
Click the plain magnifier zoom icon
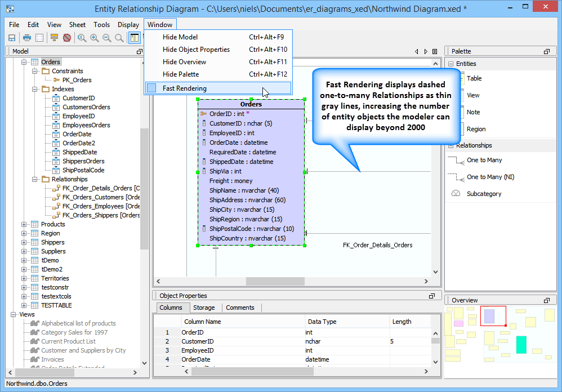pos(119,38)
